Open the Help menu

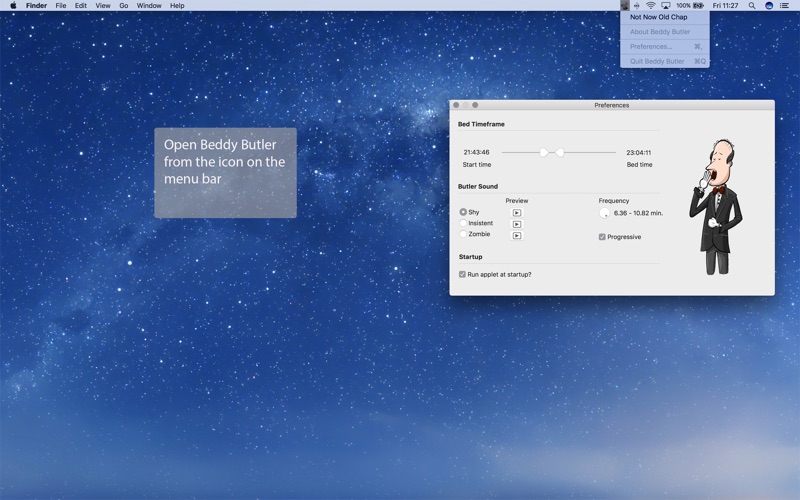click(177, 6)
